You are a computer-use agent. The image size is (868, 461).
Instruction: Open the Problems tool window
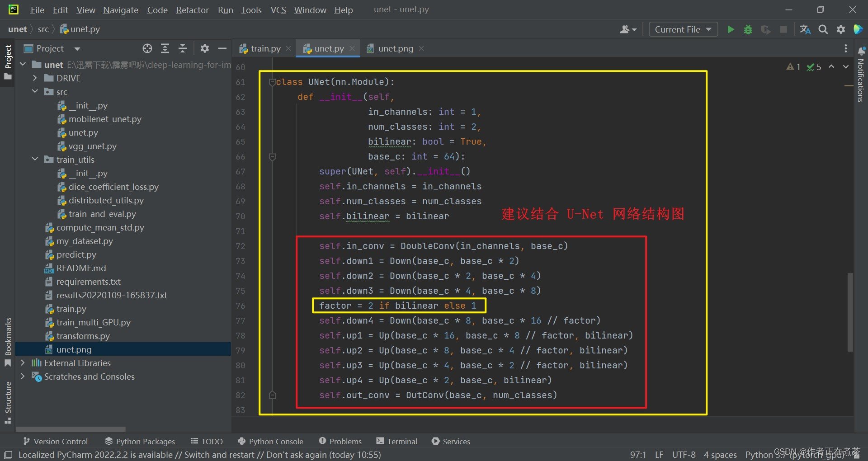(x=340, y=441)
